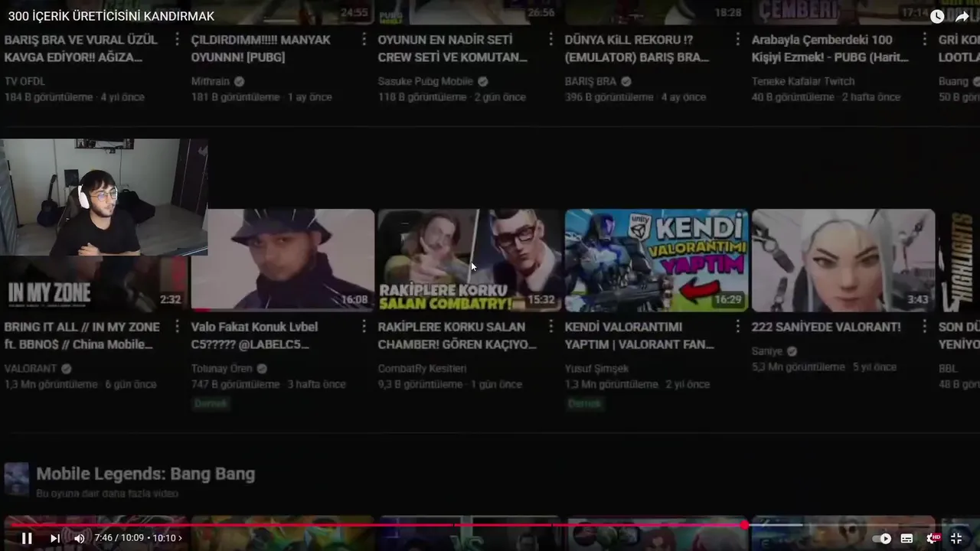Click the Mobile Legends game icon
This screenshot has height=551, width=980.
[x=17, y=478]
